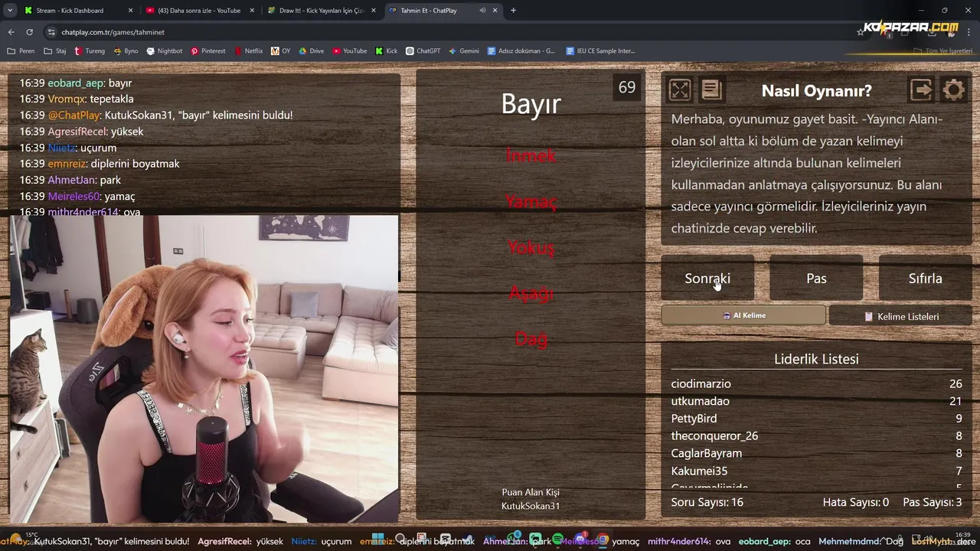Select the AI Kelime tab

point(743,315)
